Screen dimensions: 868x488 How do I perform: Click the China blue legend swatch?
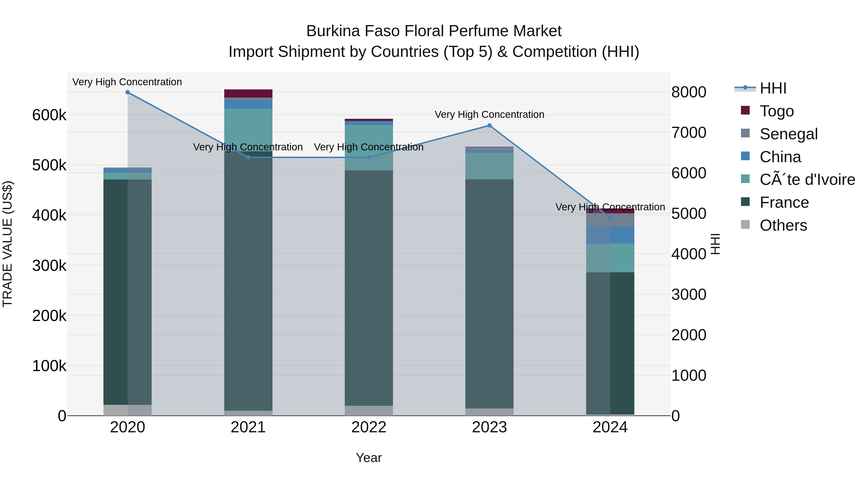click(x=745, y=156)
